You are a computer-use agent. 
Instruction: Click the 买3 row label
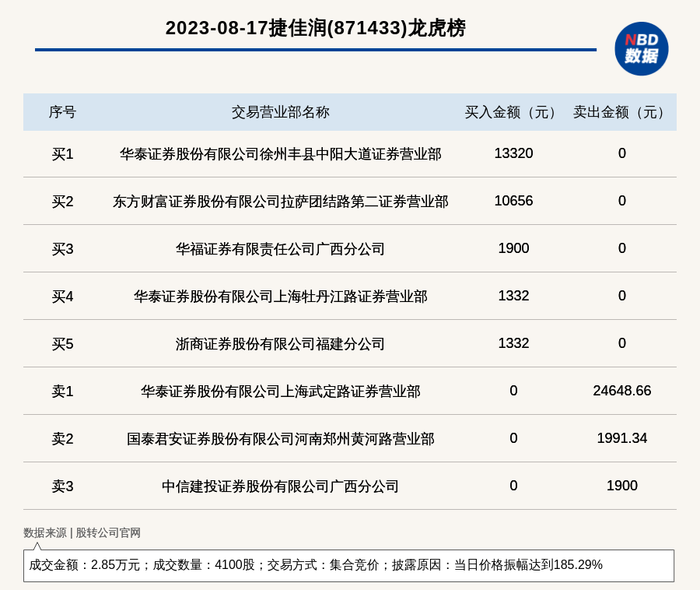click(x=62, y=249)
